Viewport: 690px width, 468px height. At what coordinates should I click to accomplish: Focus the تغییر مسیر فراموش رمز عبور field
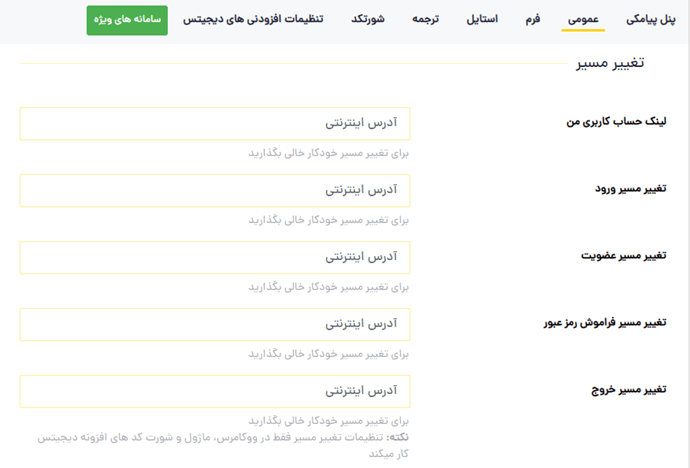(215, 325)
